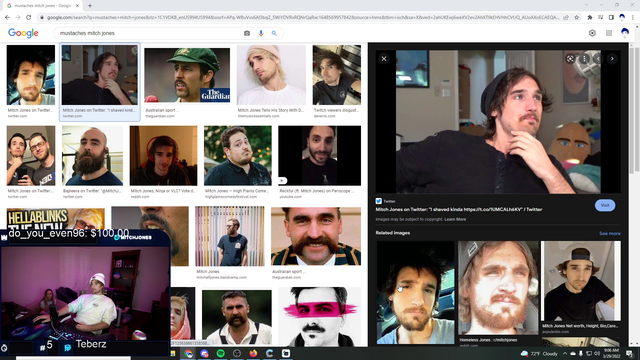The width and height of the screenshot is (640, 360).
Task: Click the browser back arrow
Action: click(7, 18)
